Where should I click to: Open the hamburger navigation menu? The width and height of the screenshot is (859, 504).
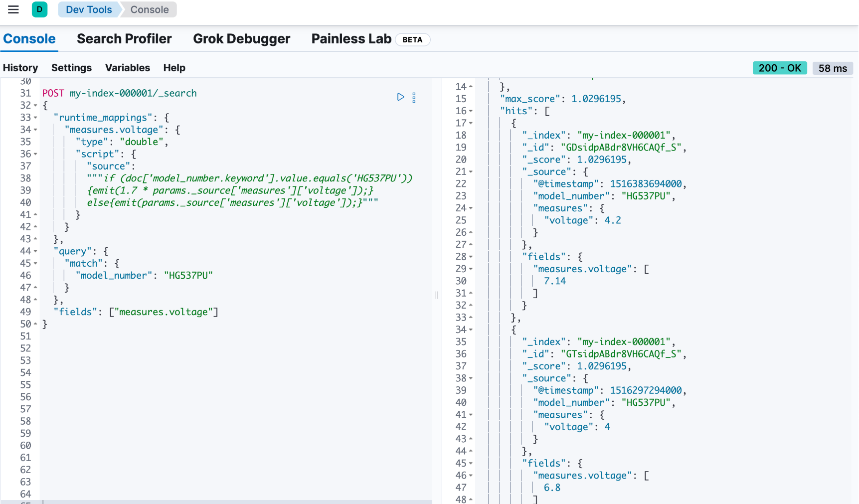[x=13, y=9]
